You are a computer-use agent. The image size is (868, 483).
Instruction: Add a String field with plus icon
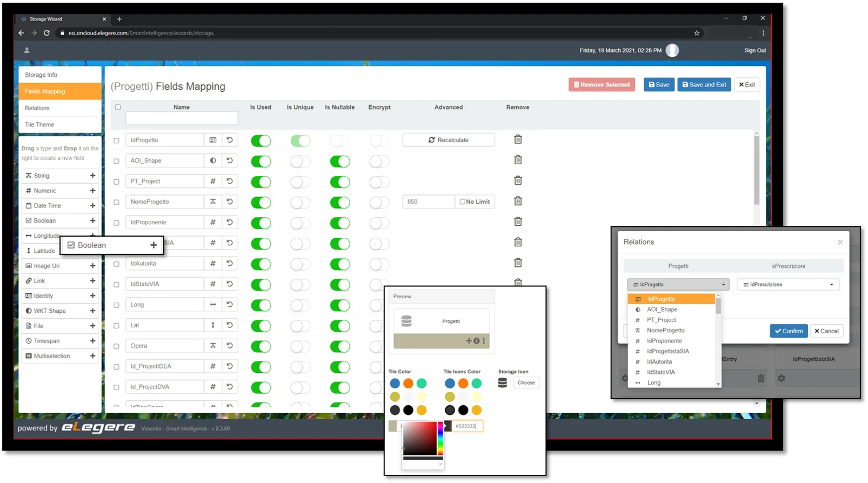pyautogui.click(x=92, y=176)
